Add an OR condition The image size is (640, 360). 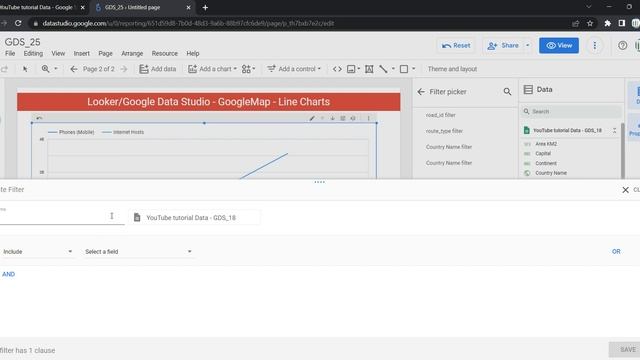click(616, 251)
